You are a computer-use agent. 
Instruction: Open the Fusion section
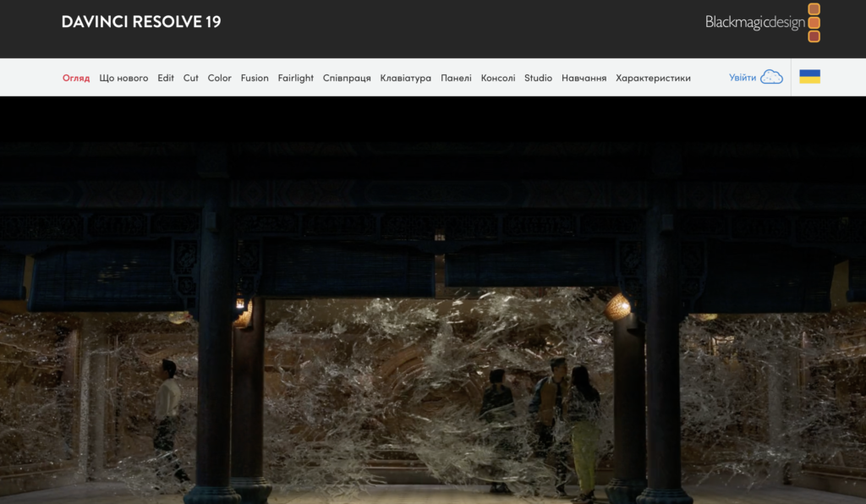(255, 78)
